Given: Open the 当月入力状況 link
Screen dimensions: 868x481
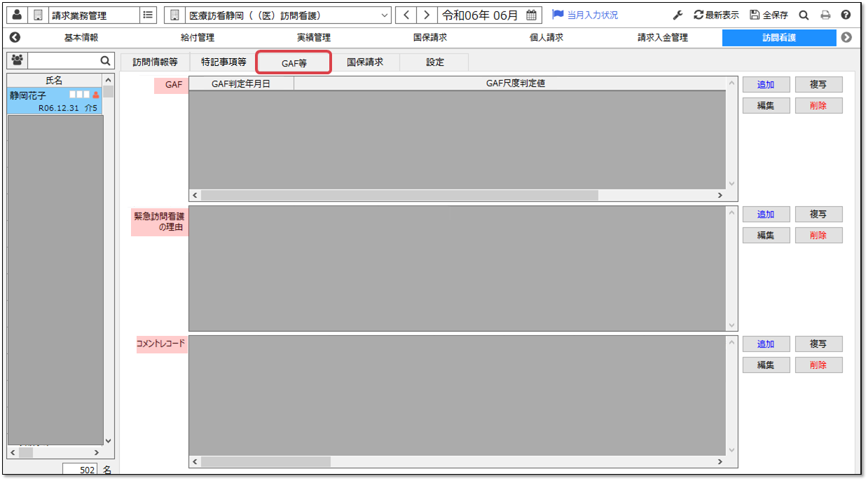Looking at the screenshot, I should point(585,15).
